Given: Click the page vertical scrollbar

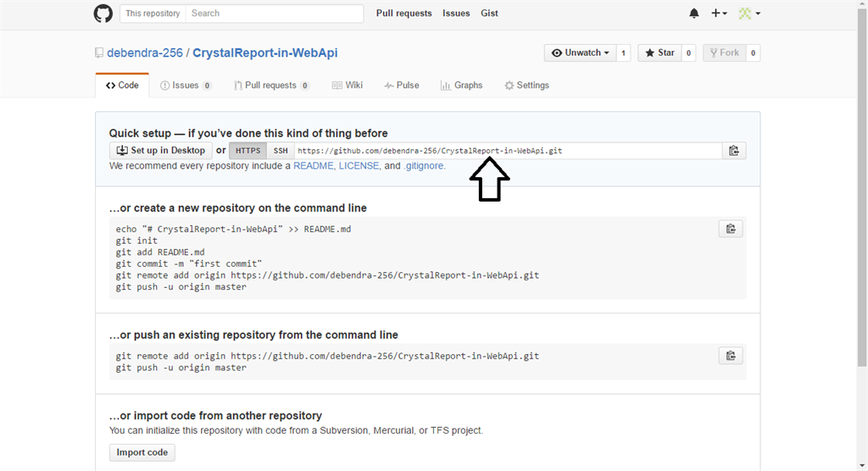Looking at the screenshot, I should pyautogui.click(x=862, y=186).
